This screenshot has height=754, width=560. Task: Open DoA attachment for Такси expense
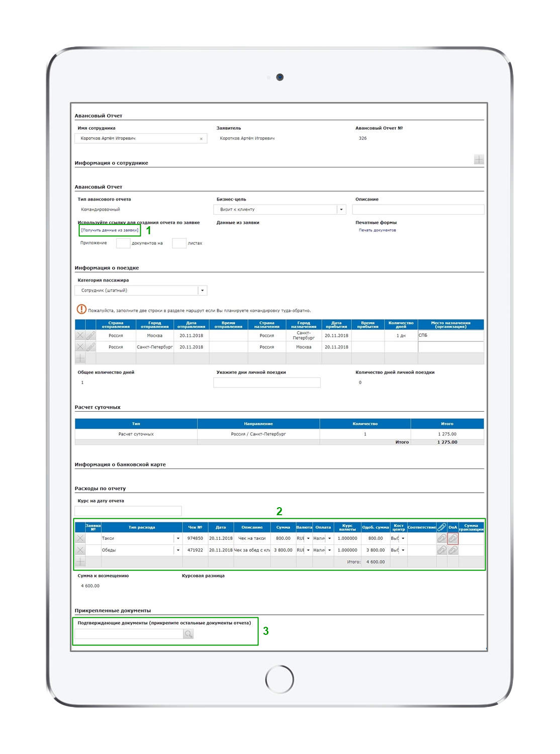[x=453, y=538]
